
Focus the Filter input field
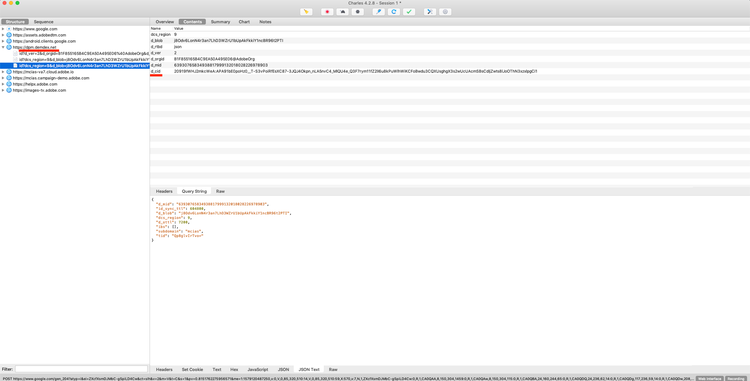click(81, 369)
